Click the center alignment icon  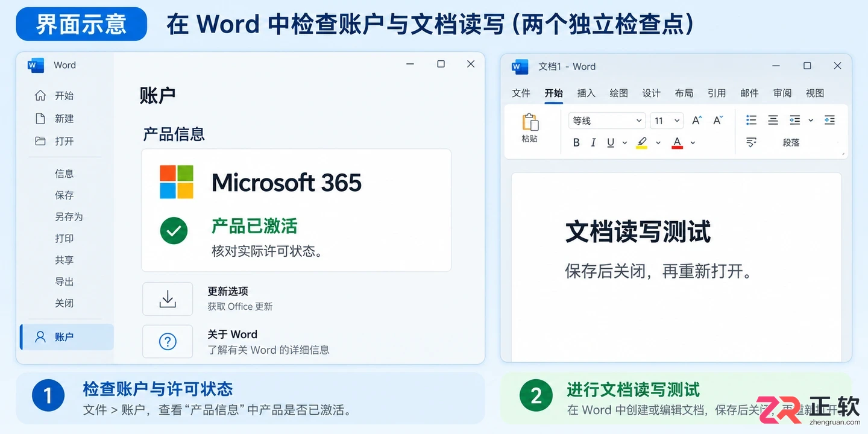coord(773,120)
